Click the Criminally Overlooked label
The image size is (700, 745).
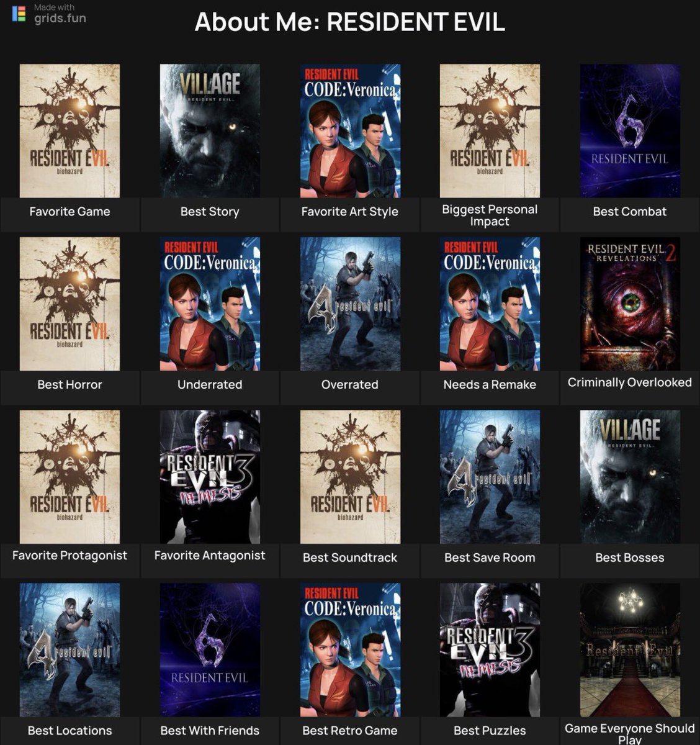pos(630,382)
